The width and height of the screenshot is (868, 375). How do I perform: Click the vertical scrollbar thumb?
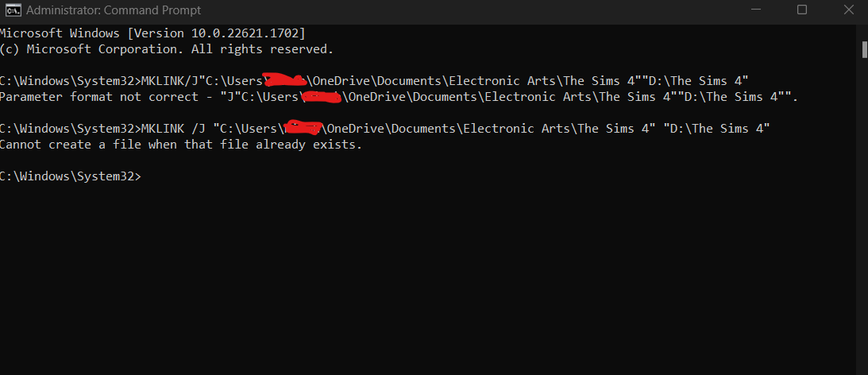click(863, 49)
